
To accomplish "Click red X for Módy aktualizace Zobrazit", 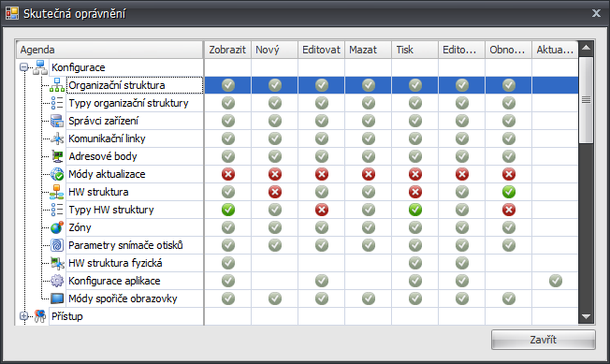I will point(228,174).
